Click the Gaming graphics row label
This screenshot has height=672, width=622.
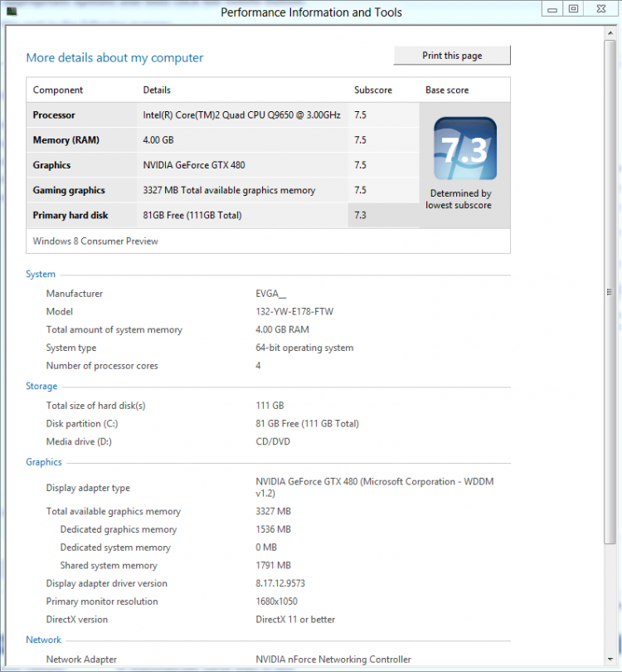69,191
